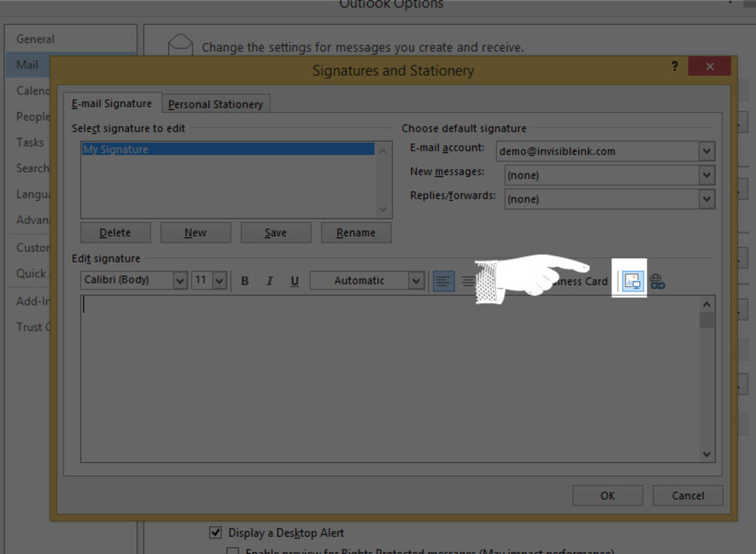Click the Rename signature button
Screen dimensions: 756x554
click(x=356, y=233)
